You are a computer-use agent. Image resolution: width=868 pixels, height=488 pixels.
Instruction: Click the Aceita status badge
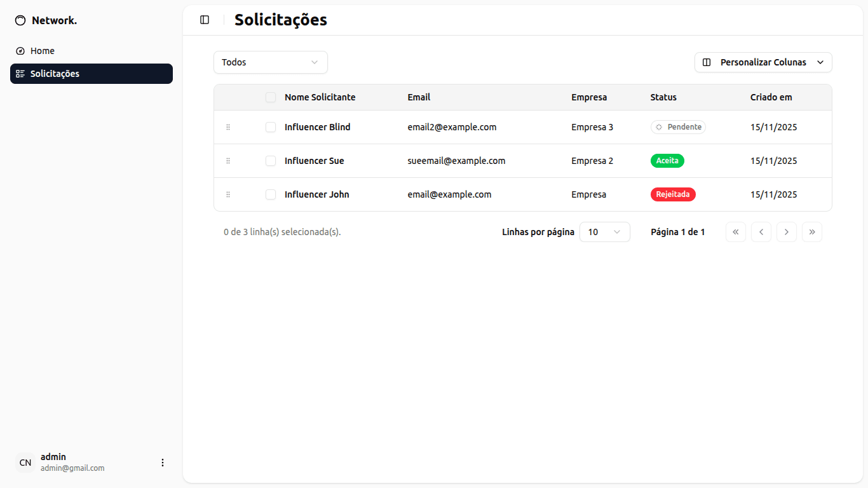[667, 160]
